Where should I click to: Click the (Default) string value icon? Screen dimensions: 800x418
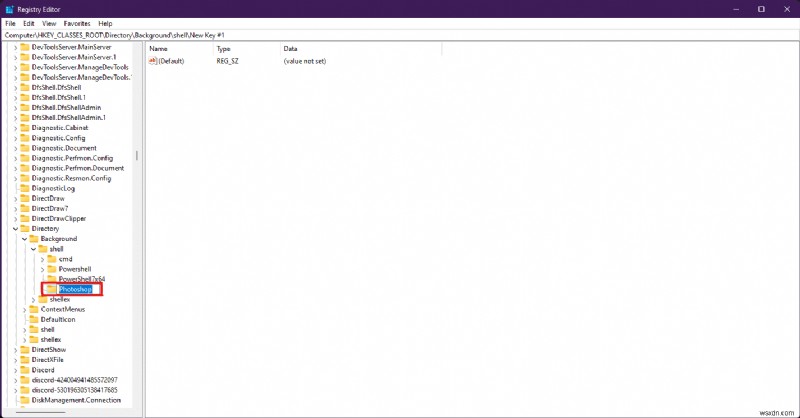[153, 61]
